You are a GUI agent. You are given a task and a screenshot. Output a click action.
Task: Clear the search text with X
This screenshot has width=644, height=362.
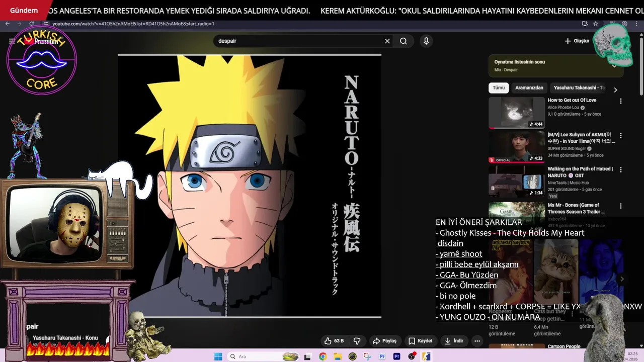[x=387, y=41]
